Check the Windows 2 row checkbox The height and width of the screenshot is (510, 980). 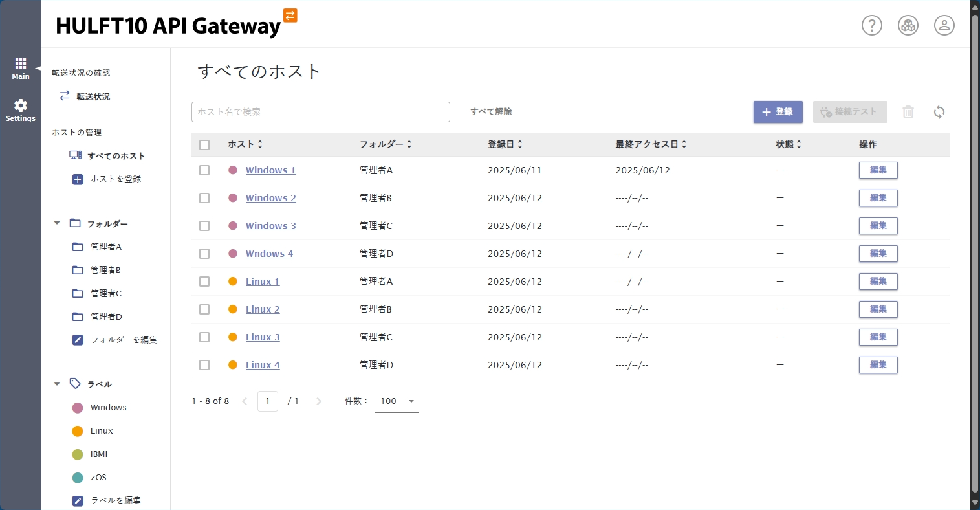204,198
